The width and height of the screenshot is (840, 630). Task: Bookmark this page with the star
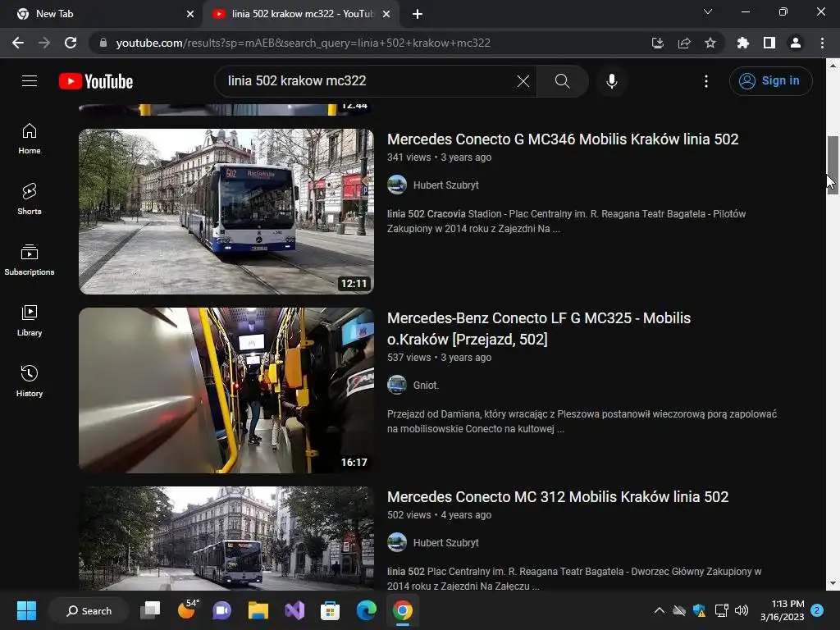pyautogui.click(x=710, y=43)
